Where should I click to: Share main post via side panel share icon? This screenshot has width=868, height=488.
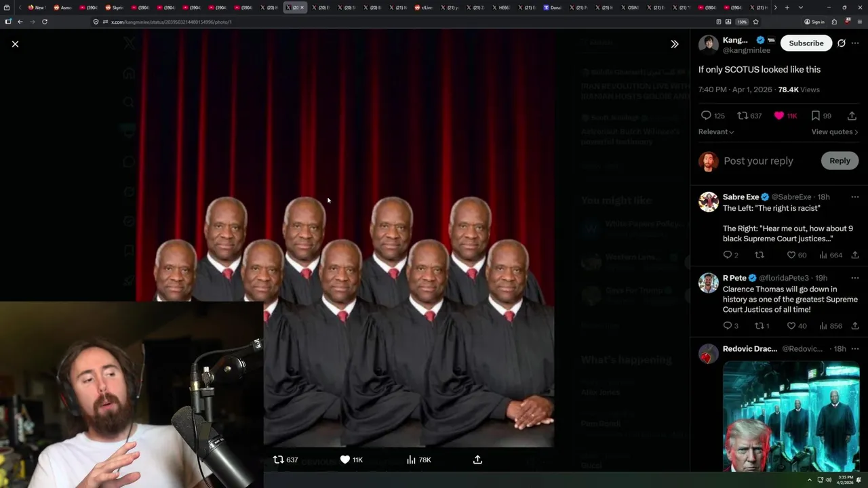point(852,115)
